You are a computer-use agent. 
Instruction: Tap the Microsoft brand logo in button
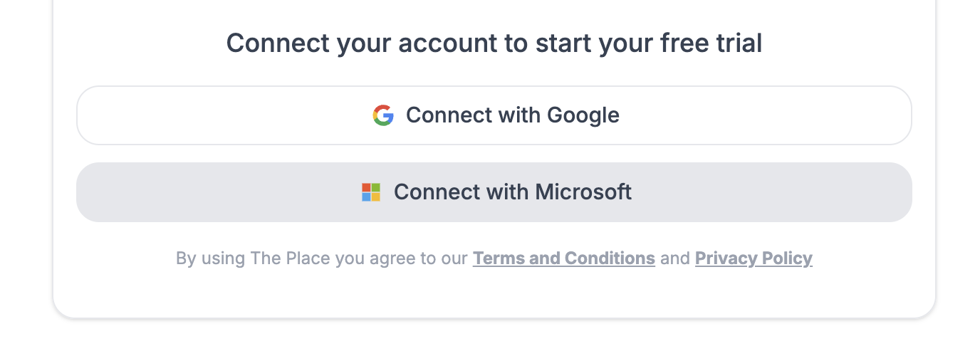371,192
